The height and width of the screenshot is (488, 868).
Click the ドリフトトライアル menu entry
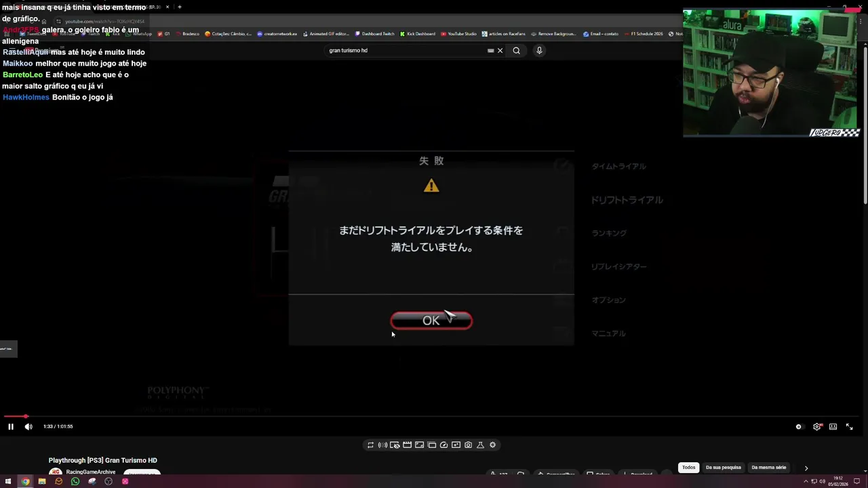pyautogui.click(x=627, y=200)
